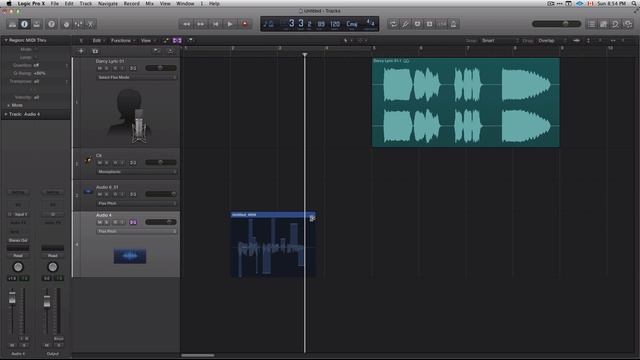This screenshot has width=640, height=360.
Task: Open the tracks area View dropdown
Action: pyautogui.click(x=148, y=40)
